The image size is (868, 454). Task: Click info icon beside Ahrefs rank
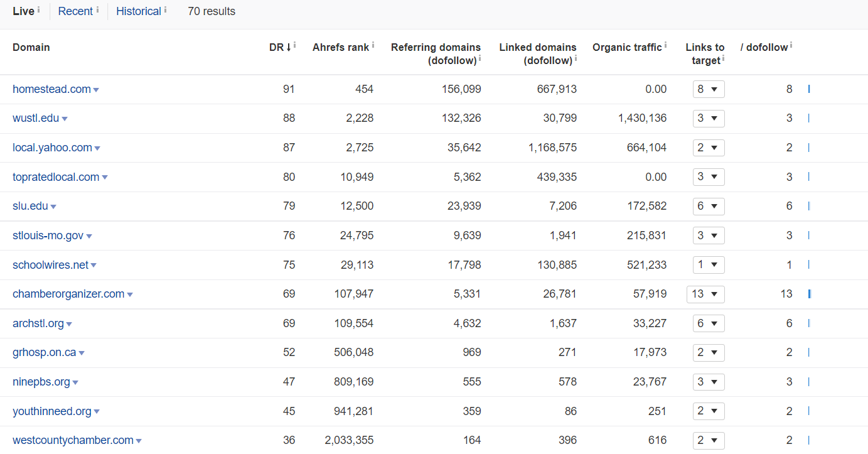pyautogui.click(x=373, y=45)
